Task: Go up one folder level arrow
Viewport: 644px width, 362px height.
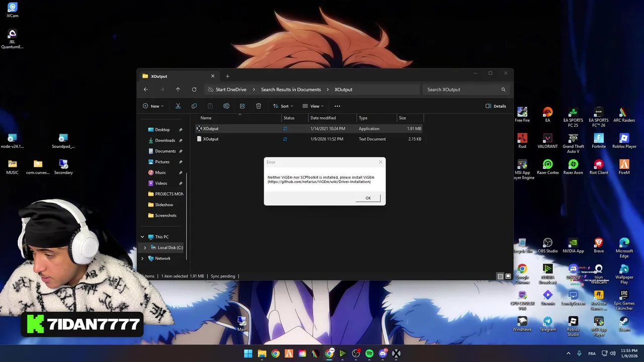Action: [x=178, y=89]
